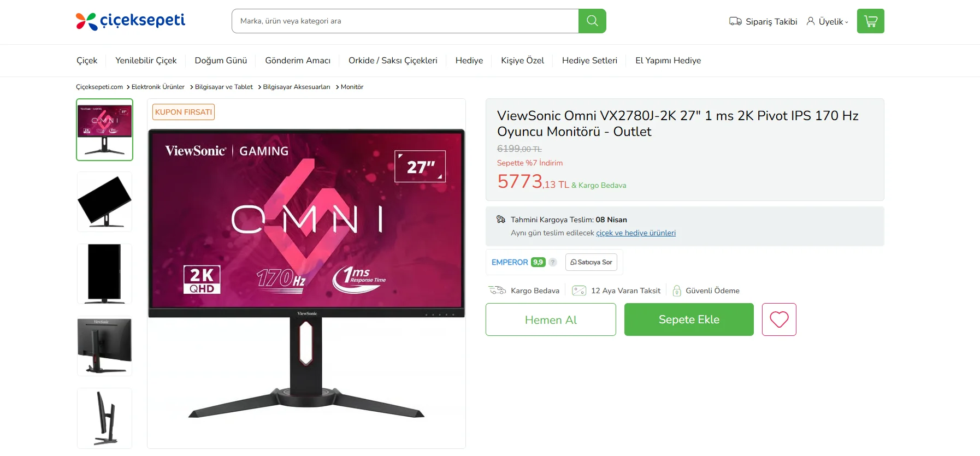Go to Bilgisayar Aksesuarları breadcrumb
Viewport: 980px width, 456px height.
[x=297, y=87]
